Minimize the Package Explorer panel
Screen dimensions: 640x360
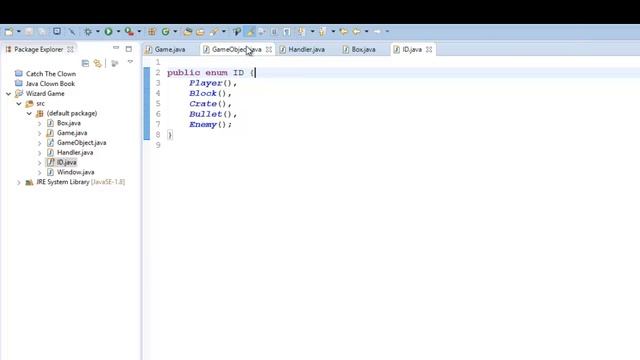[x=116, y=49]
